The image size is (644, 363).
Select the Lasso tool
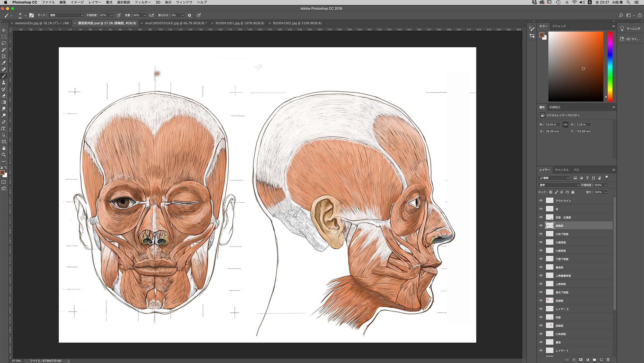pos(4,43)
